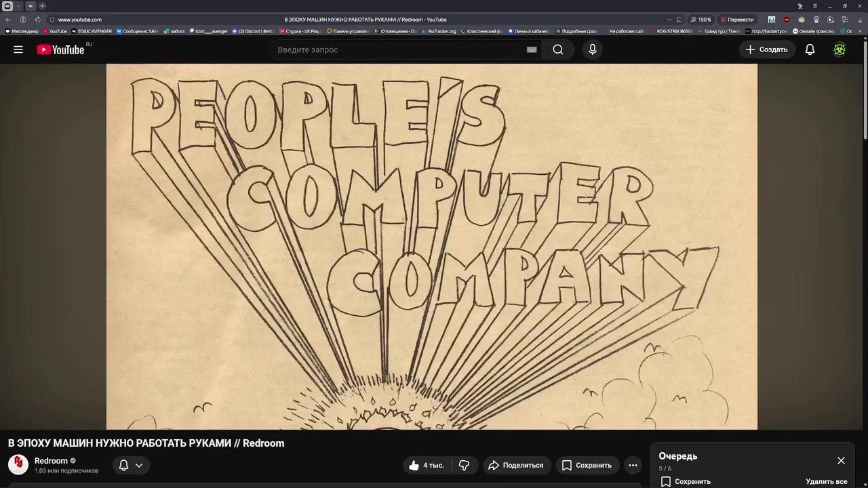Click the 5 / 6 queue counter
Viewport: 868px width, 488px height.
pos(665,468)
